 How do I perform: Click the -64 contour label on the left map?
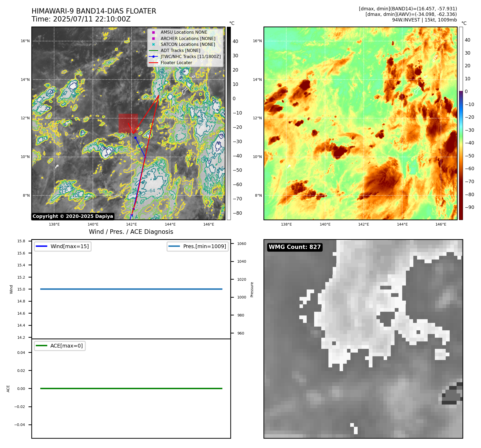click(151, 191)
